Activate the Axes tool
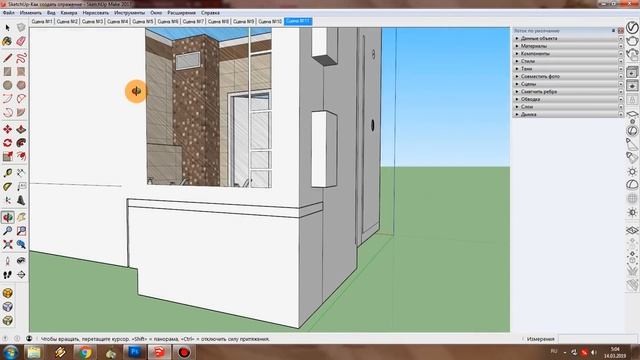The height and width of the screenshot is (360, 640). pyautogui.click(x=7, y=200)
